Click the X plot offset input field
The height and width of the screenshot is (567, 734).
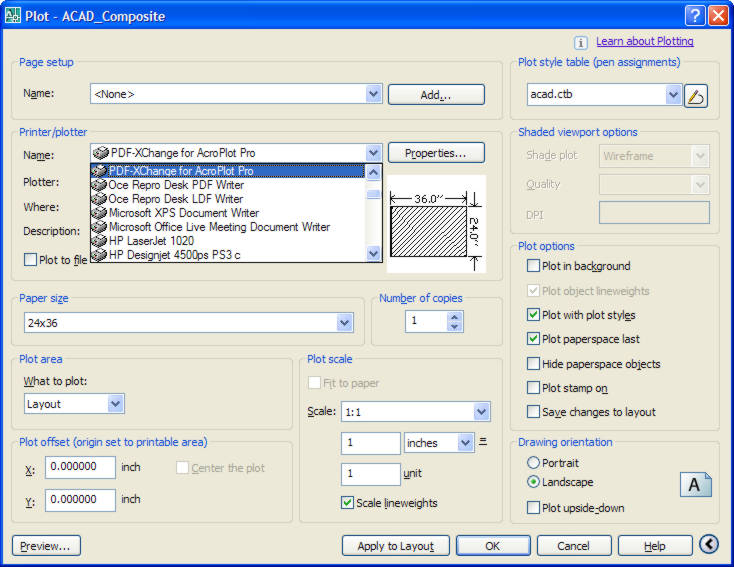[80, 467]
